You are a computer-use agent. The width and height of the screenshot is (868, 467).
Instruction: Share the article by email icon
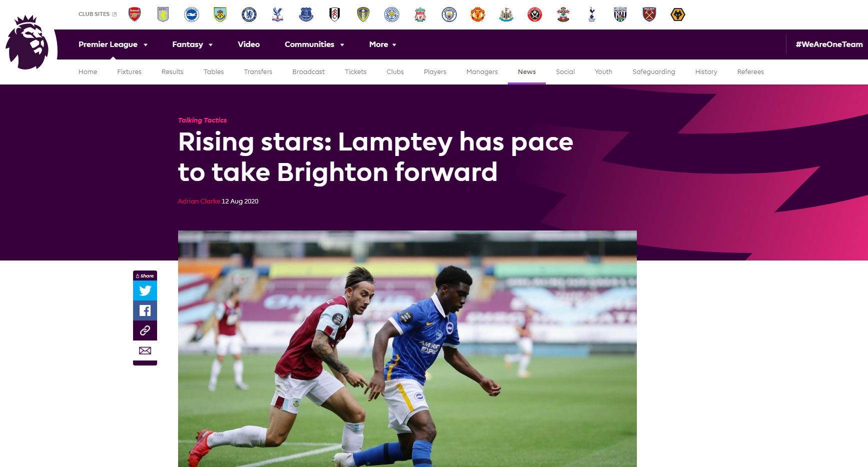pos(145,350)
